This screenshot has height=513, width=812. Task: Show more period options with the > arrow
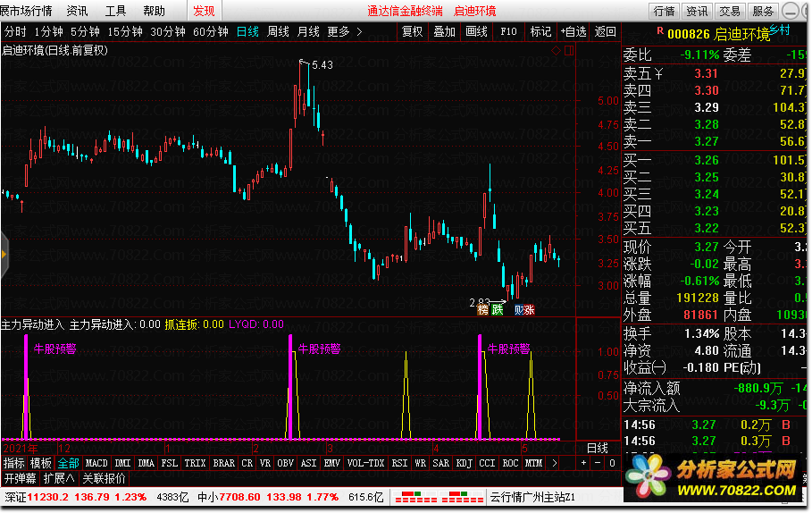coord(359,32)
